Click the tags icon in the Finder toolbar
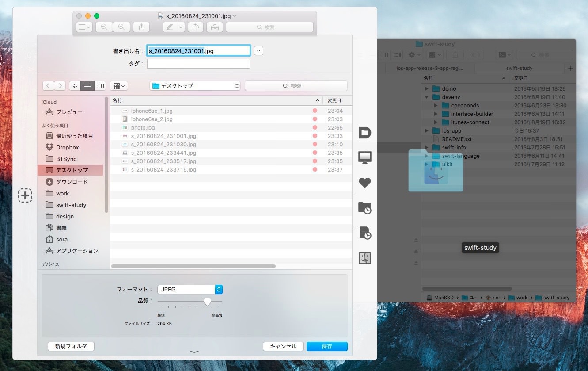The image size is (588, 371). click(476, 55)
